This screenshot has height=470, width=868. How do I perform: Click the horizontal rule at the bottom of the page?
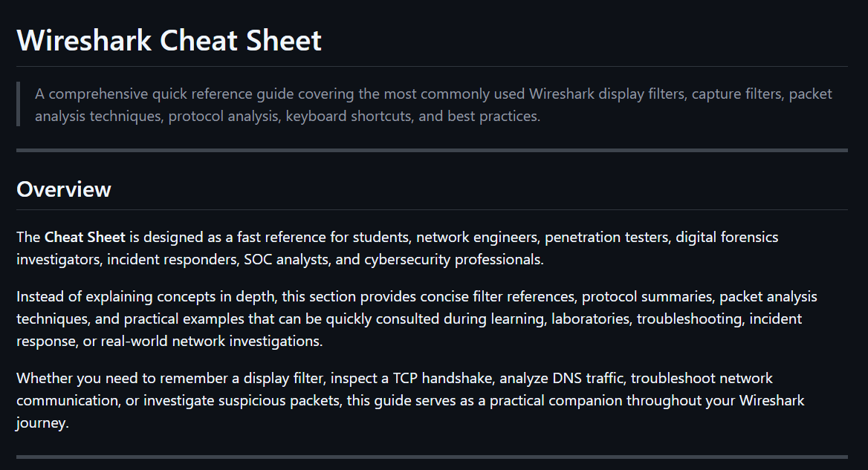click(432, 457)
